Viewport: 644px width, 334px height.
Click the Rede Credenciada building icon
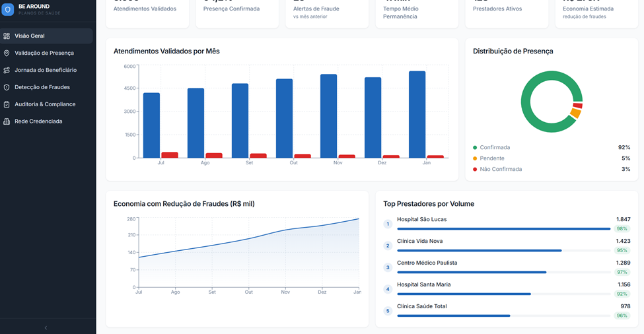7,121
